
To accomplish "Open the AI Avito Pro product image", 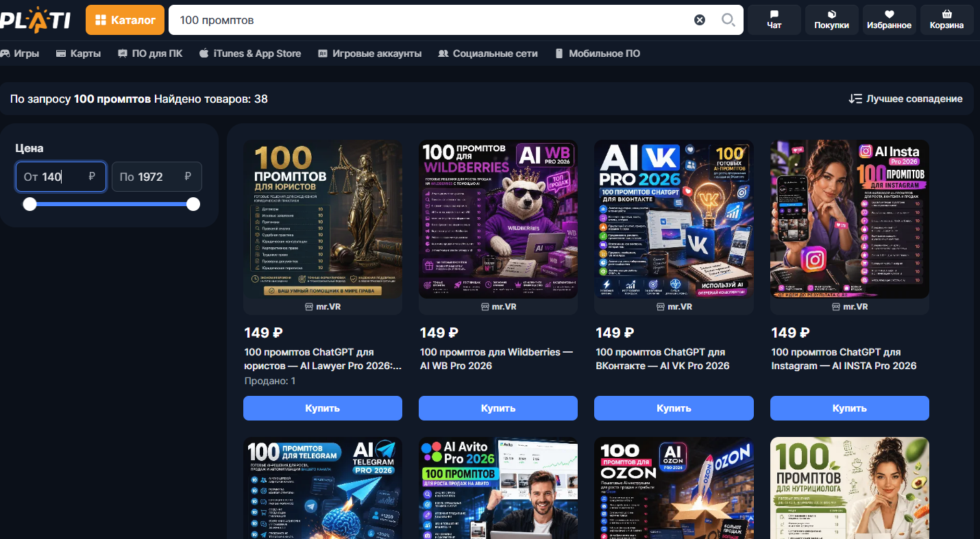I will [x=498, y=488].
